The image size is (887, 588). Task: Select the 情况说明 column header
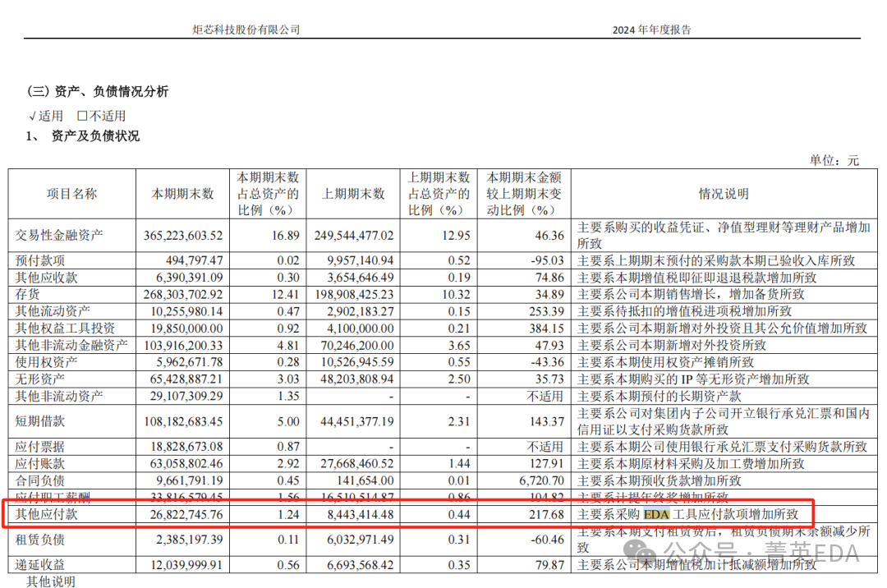727,193
